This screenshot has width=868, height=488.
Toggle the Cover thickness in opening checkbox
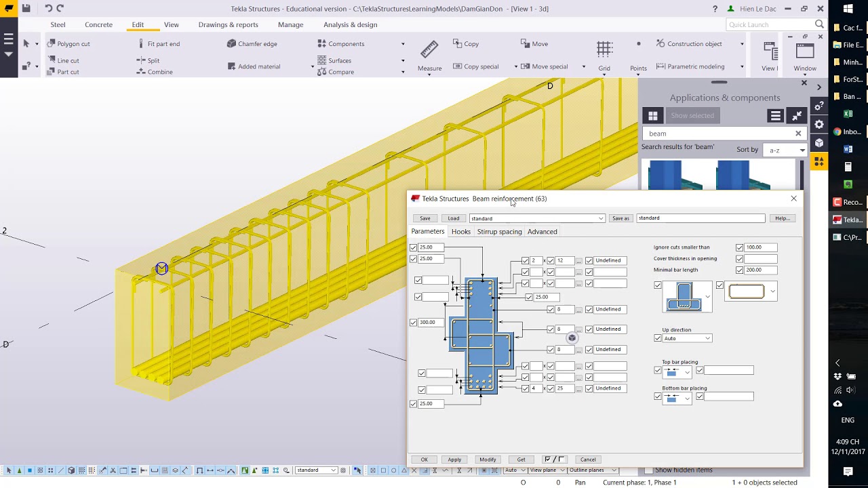pos(739,259)
